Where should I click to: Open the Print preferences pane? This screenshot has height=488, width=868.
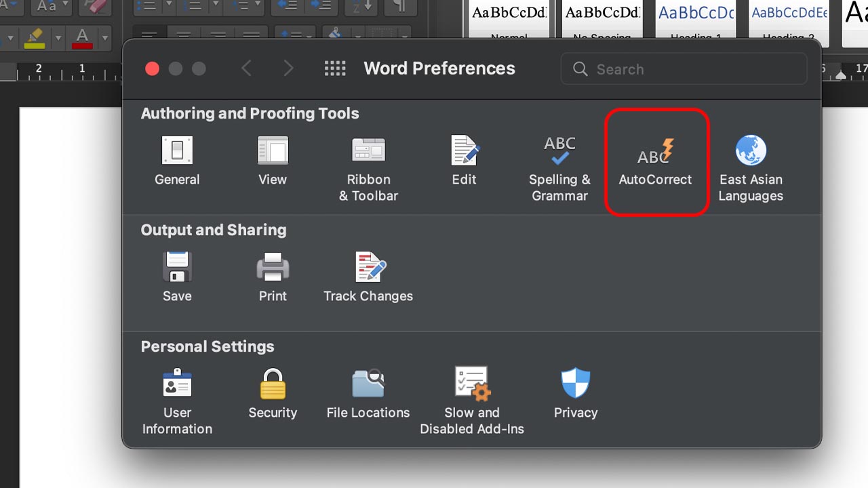point(273,277)
